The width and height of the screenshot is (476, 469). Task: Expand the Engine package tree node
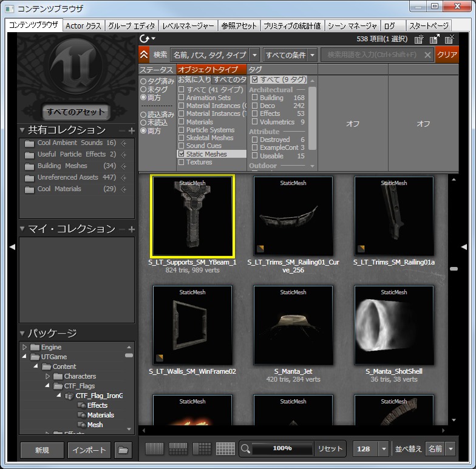point(25,348)
